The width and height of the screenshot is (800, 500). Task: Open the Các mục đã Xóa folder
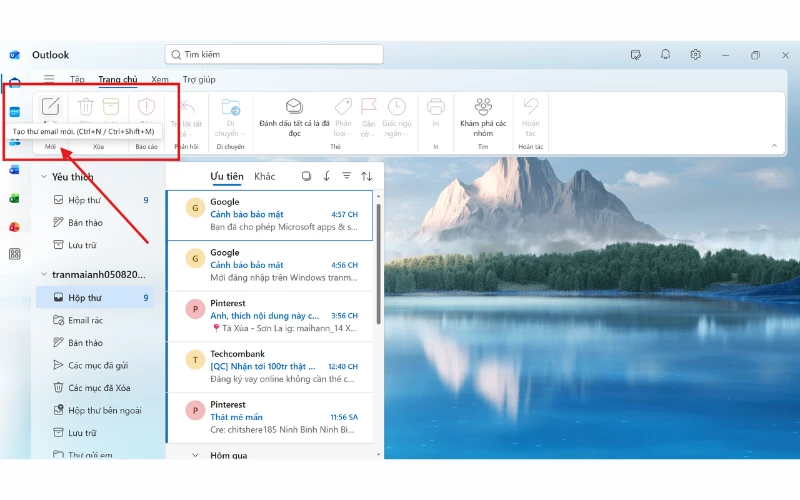(x=95, y=388)
